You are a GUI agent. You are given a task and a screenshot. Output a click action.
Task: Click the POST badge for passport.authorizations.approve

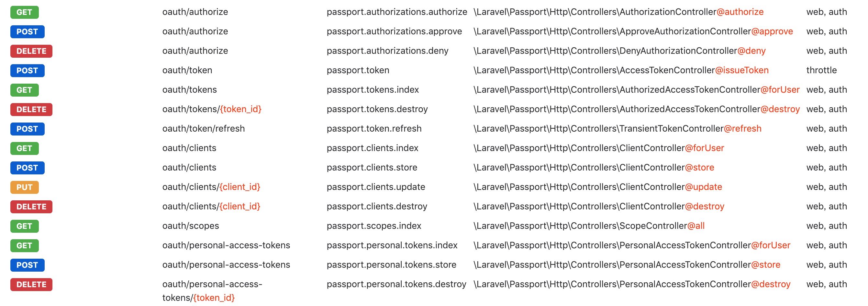[x=27, y=32]
